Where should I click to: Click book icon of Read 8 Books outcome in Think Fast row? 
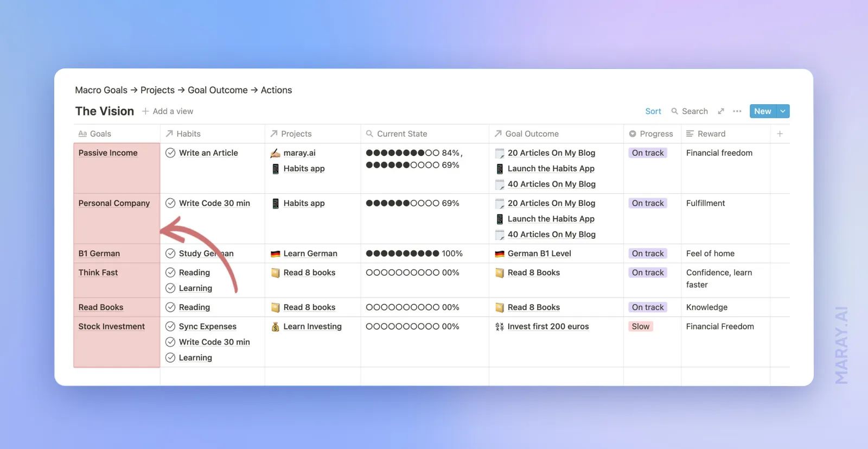tap(500, 273)
